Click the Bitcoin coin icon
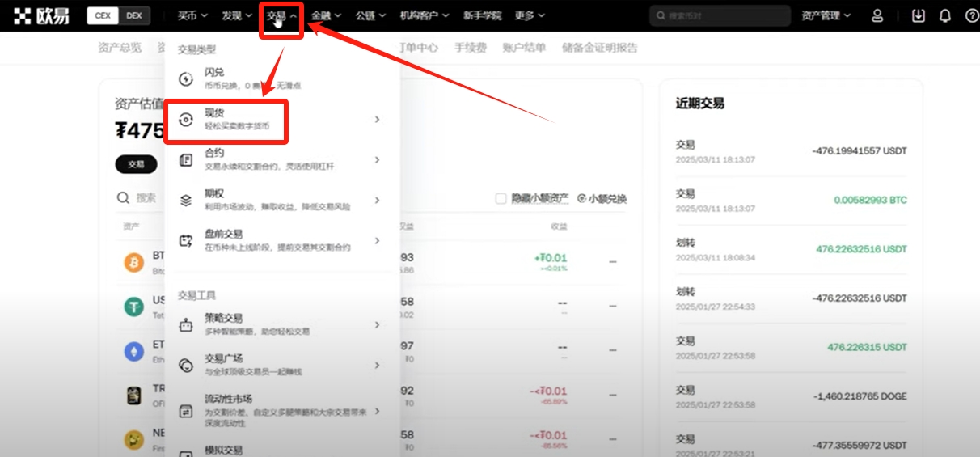The width and height of the screenshot is (980, 457). tap(133, 262)
